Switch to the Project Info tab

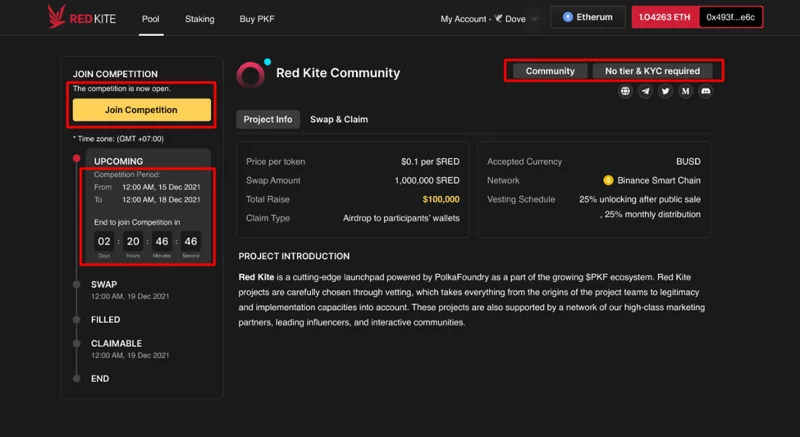point(268,119)
